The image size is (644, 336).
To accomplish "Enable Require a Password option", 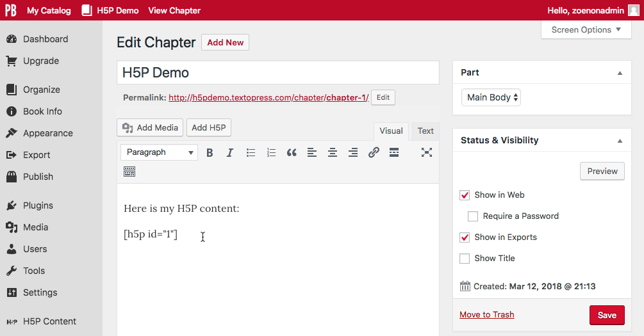I will (x=473, y=216).
